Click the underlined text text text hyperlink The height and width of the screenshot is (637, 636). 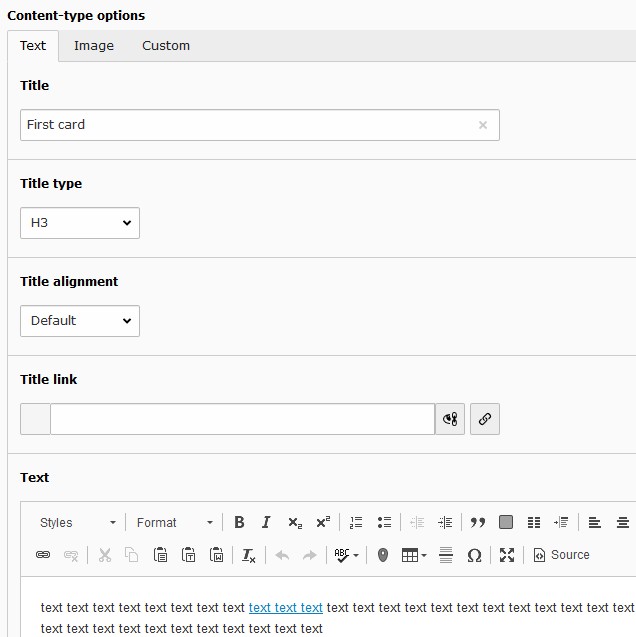(286, 607)
